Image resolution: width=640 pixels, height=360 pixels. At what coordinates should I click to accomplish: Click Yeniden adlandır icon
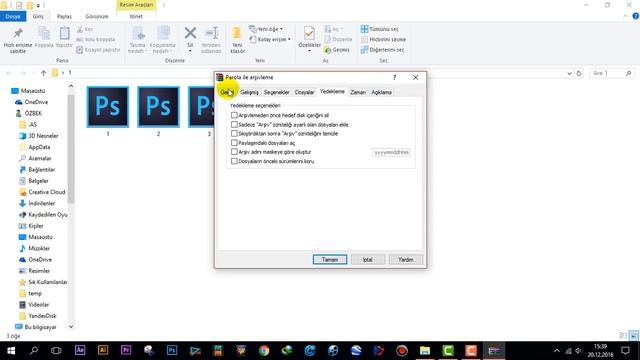pyautogui.click(x=212, y=33)
